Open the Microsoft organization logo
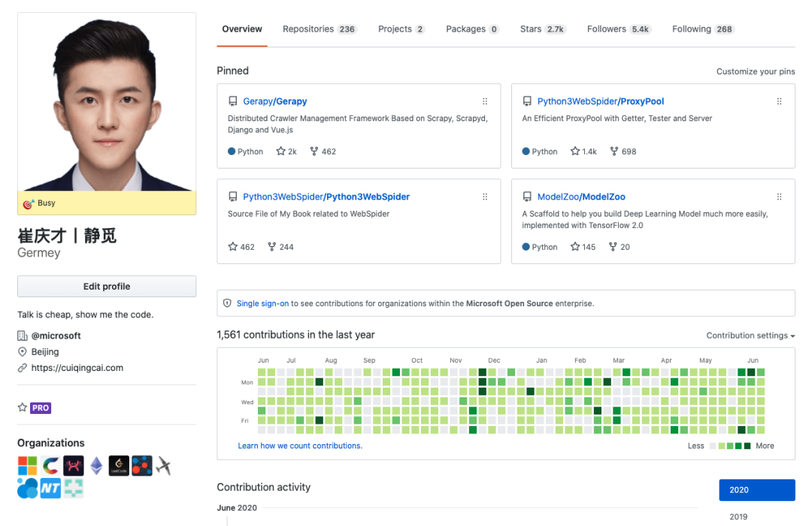This screenshot has height=526, width=812. (27, 466)
